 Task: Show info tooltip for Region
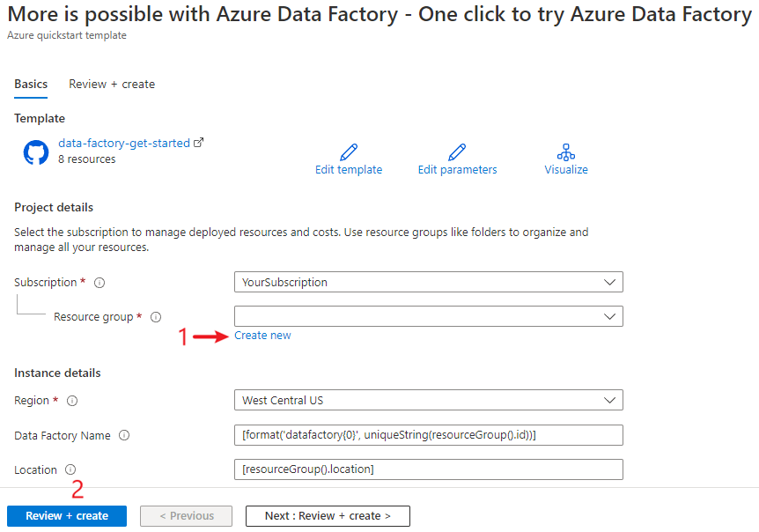[72, 401]
